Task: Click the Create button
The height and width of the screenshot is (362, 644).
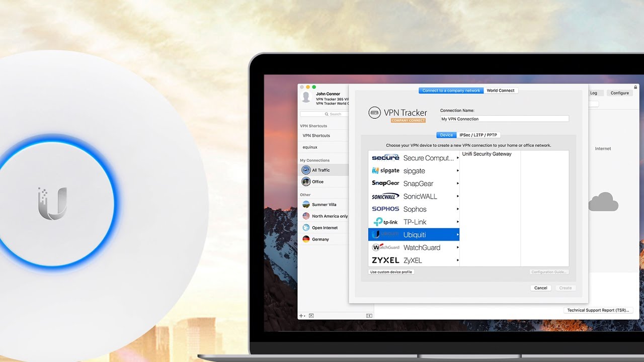Action: (x=566, y=288)
